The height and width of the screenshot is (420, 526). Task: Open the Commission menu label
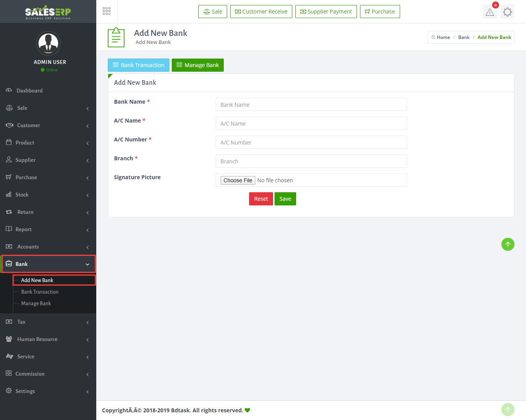tap(30, 374)
